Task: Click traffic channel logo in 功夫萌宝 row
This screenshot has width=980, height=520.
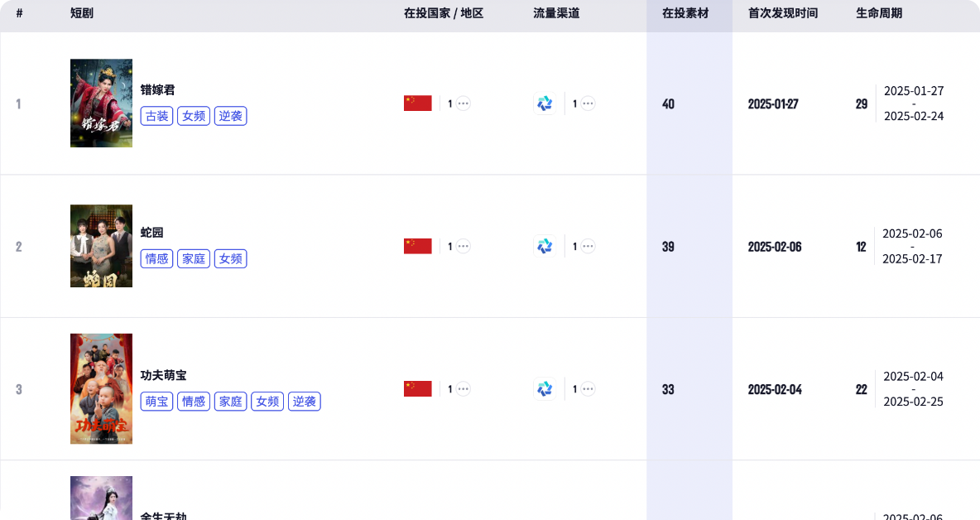Action: [545, 388]
